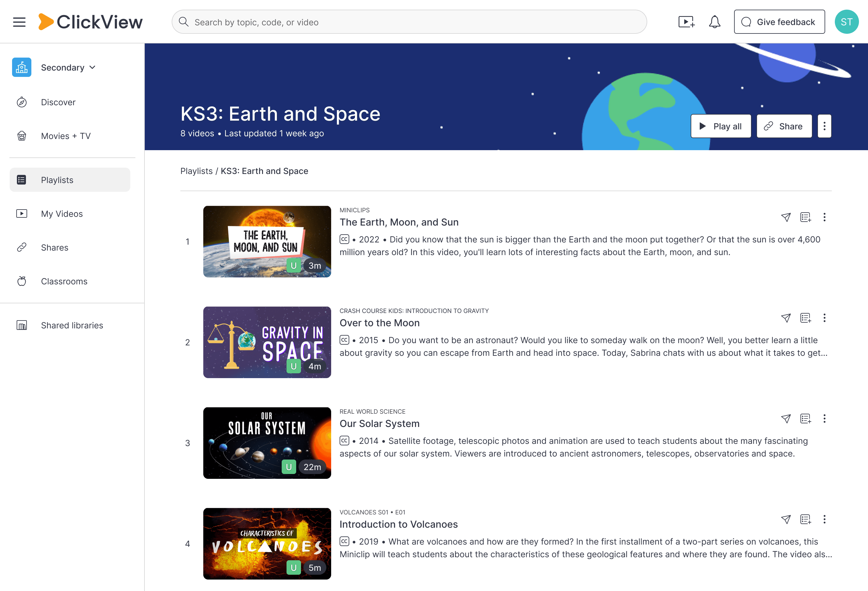This screenshot has width=868, height=591.
Task: Open the 'Our Solar System' thumbnail
Action: (267, 443)
